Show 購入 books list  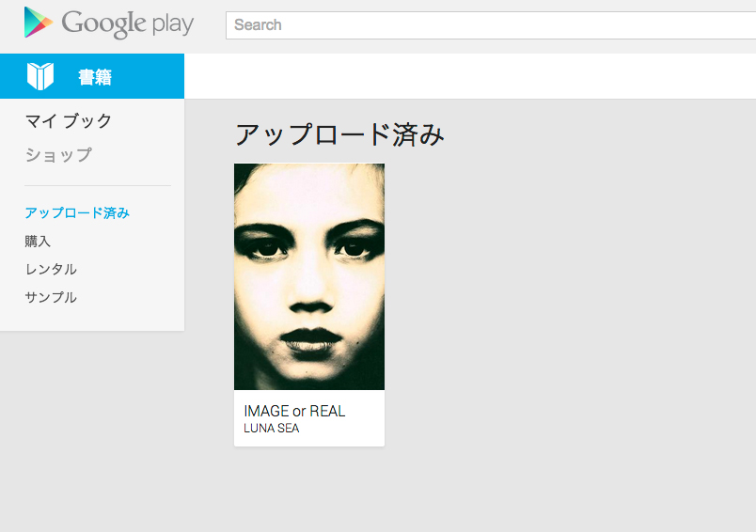point(38,241)
